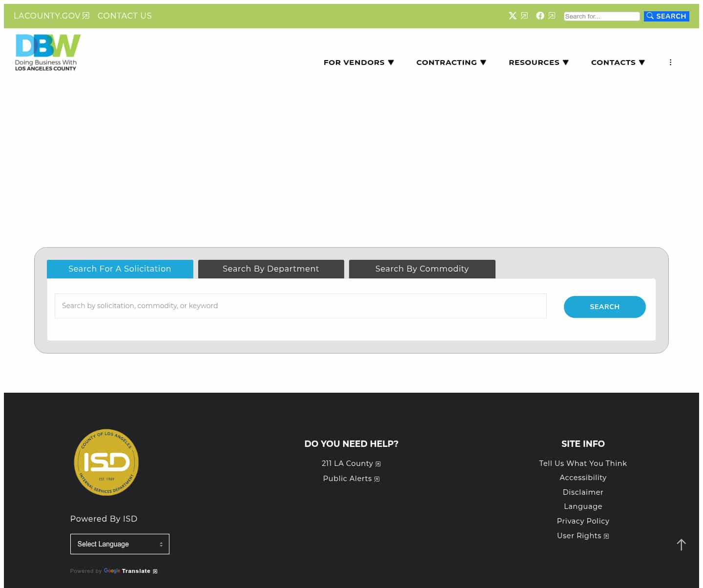
Task: Switch to Search By Department tab
Action: 271,269
